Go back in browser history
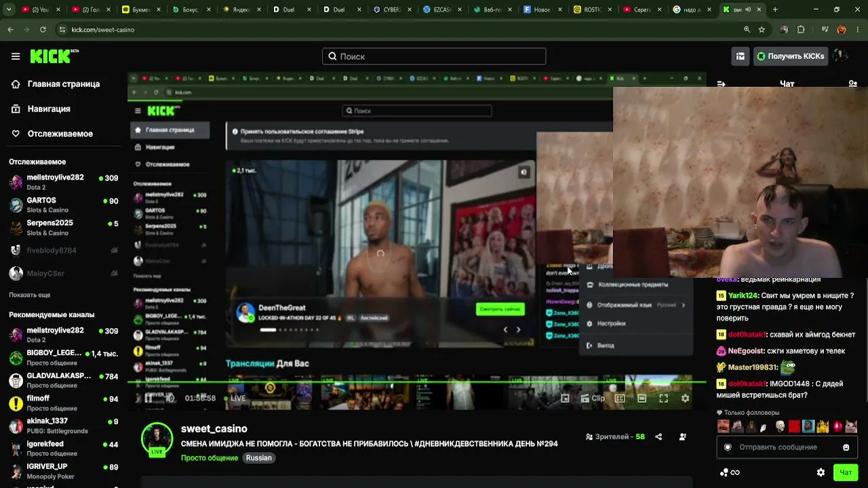Viewport: 868px width, 488px height. [x=10, y=30]
